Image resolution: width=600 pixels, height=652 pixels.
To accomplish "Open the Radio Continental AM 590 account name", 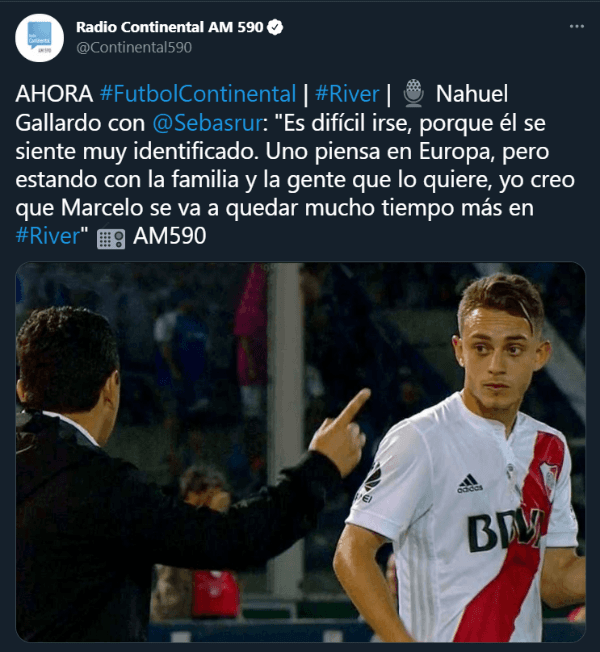I will point(170,26).
